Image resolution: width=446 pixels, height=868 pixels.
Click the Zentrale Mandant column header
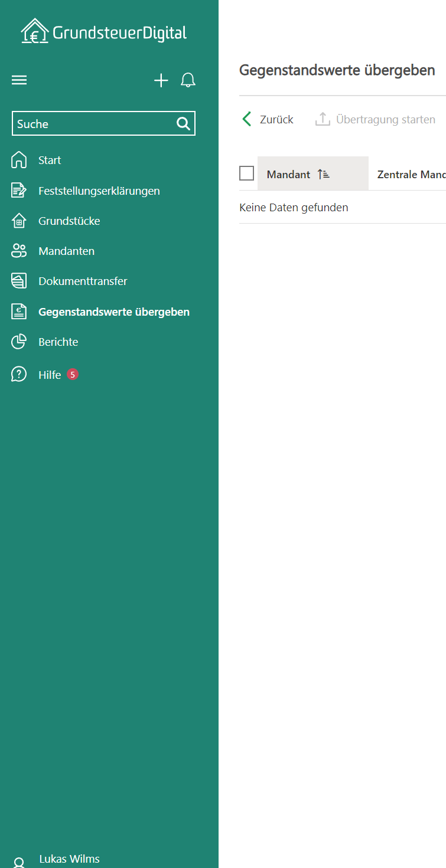[x=412, y=174]
